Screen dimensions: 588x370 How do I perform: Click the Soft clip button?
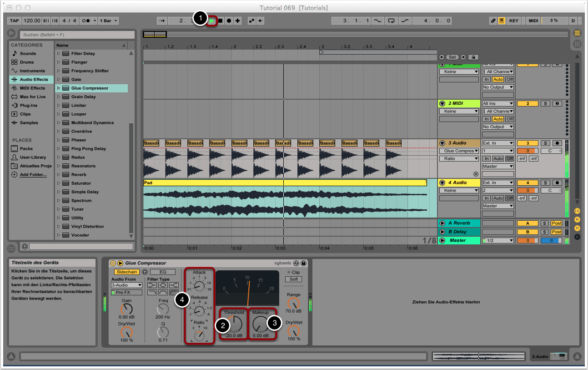coord(293,279)
